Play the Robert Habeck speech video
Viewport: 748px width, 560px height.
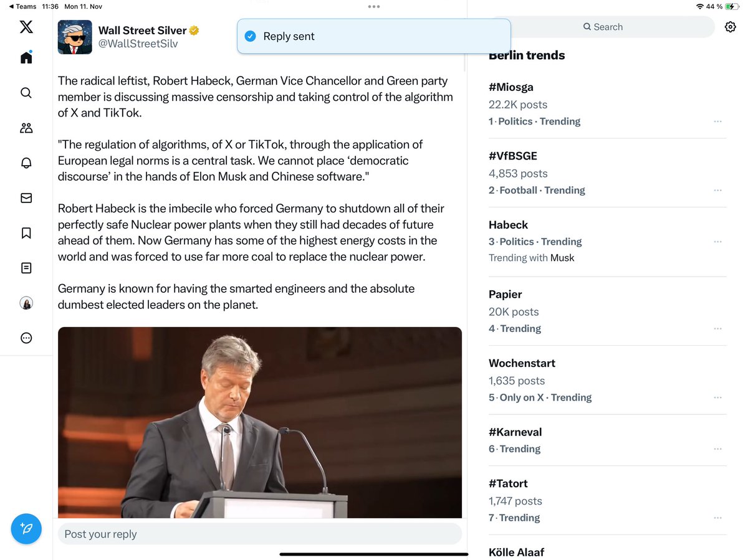click(260, 422)
